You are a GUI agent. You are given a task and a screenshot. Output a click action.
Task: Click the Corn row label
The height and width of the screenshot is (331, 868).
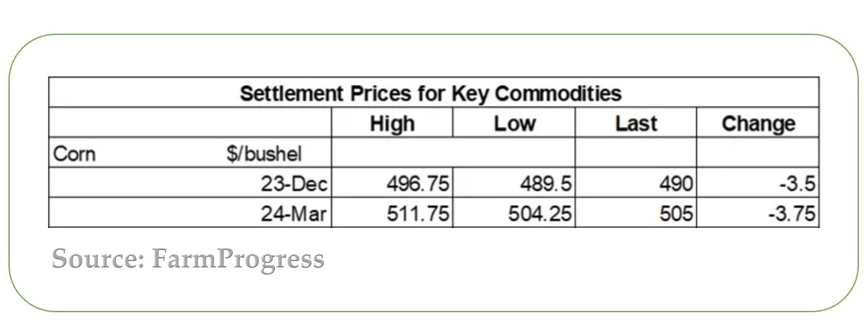pos(75,154)
